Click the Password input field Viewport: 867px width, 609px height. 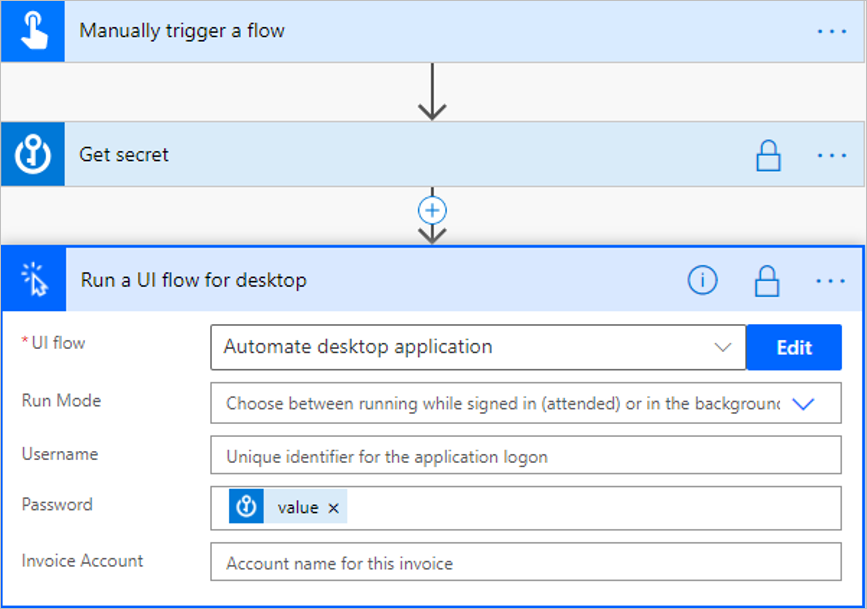click(x=590, y=508)
